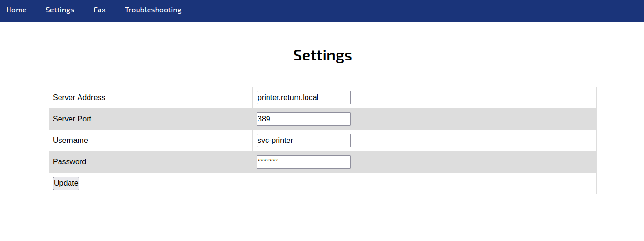Click the Server Address label text
This screenshot has width=644, height=241.
click(79, 98)
